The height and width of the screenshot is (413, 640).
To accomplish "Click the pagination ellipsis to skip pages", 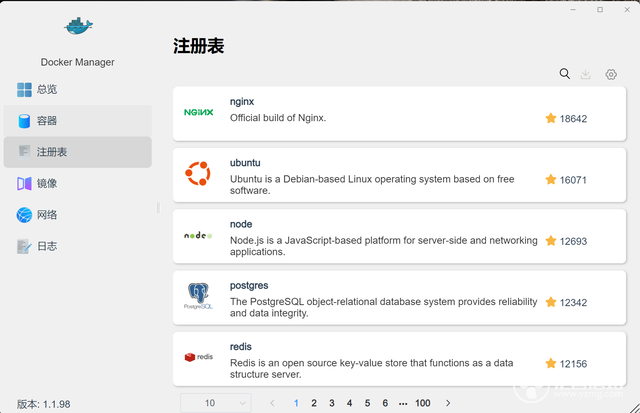I will (403, 404).
